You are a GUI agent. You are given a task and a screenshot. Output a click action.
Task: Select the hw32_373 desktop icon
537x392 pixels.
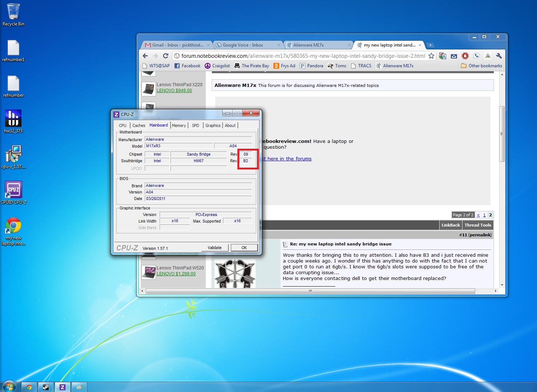coord(13,121)
